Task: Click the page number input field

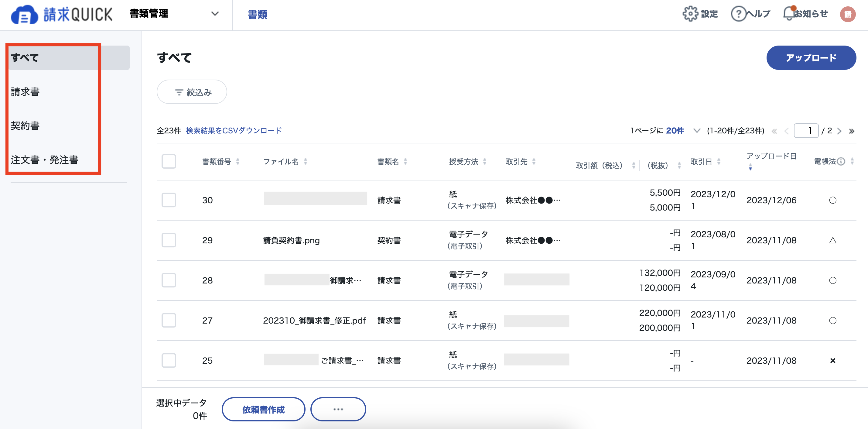Action: pyautogui.click(x=806, y=131)
